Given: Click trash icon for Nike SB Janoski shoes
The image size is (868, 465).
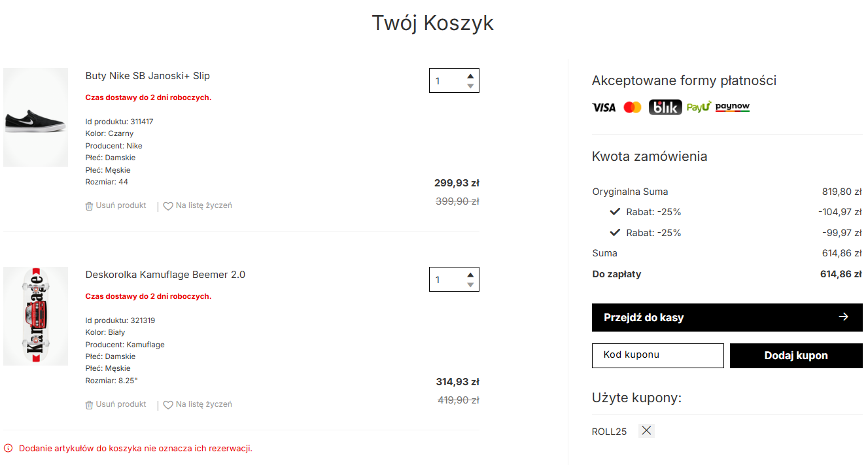Looking at the screenshot, I should tap(90, 206).
